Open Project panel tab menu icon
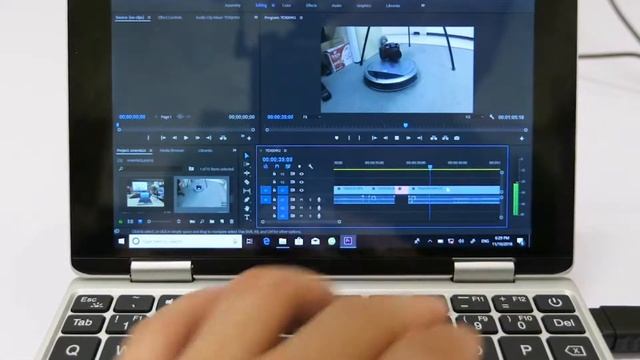The height and width of the screenshot is (360, 640). (x=151, y=151)
